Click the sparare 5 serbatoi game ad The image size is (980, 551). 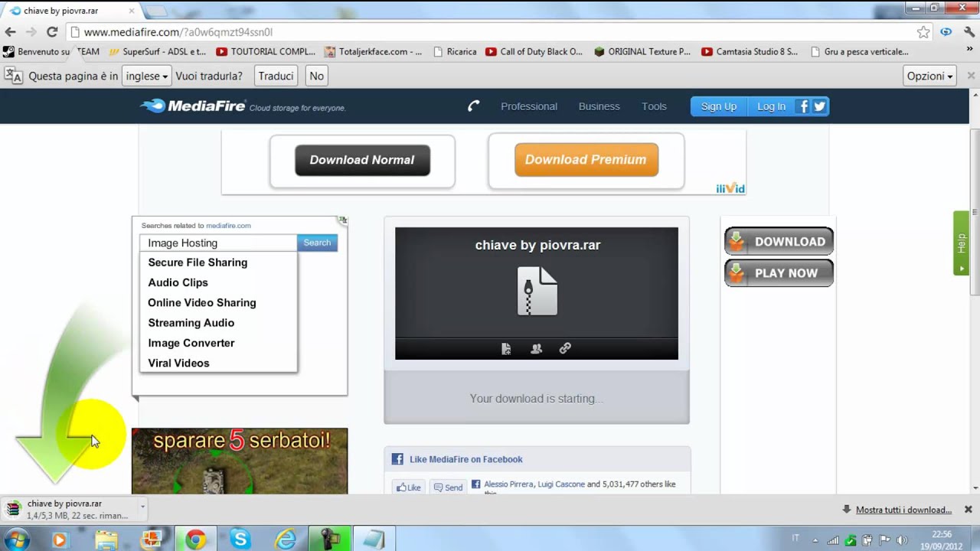[x=240, y=461]
